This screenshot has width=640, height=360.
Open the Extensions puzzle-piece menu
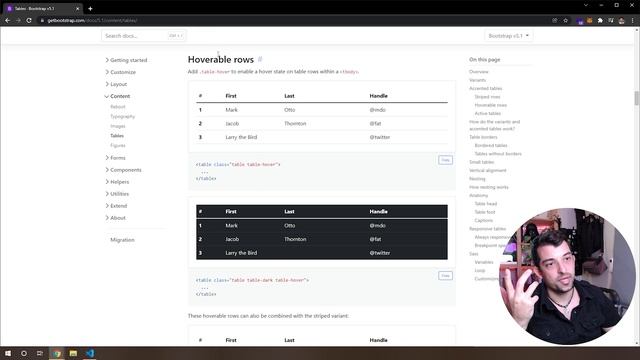coord(600,20)
